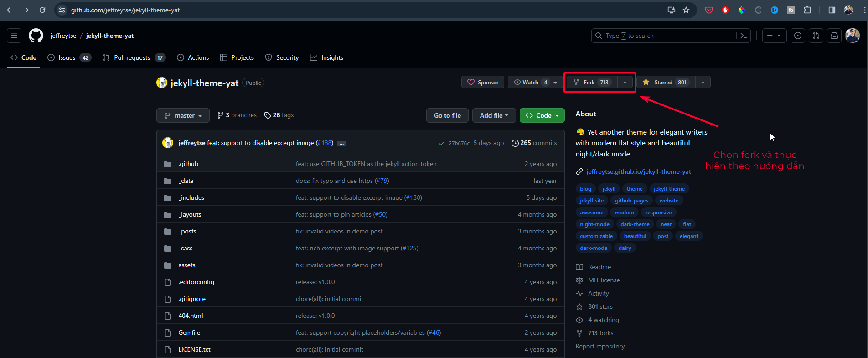This screenshot has height=358, width=868.
Task: Open the Gemfile file
Action: coord(189,332)
